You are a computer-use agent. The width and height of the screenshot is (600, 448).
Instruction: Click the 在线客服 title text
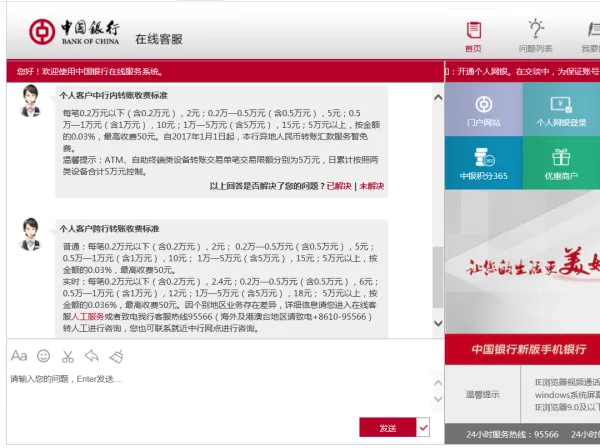pyautogui.click(x=159, y=39)
